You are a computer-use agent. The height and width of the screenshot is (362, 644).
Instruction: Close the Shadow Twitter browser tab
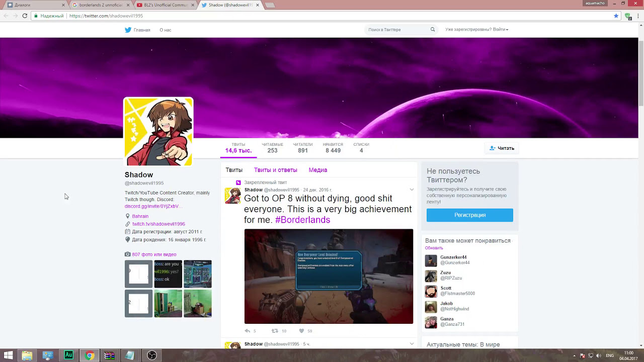(x=258, y=5)
